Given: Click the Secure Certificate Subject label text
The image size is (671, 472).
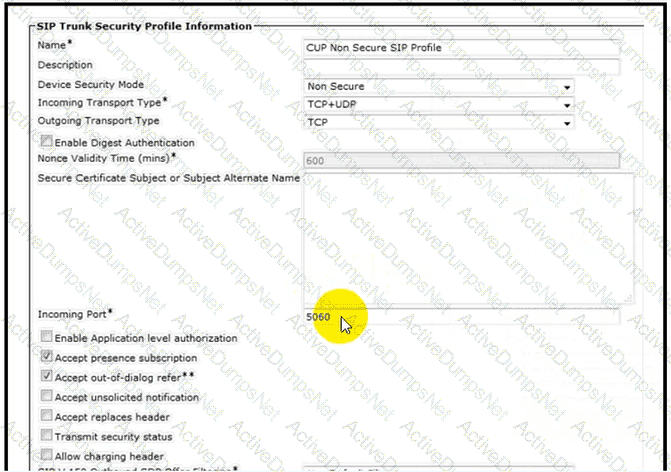Looking at the screenshot, I should point(168,178).
